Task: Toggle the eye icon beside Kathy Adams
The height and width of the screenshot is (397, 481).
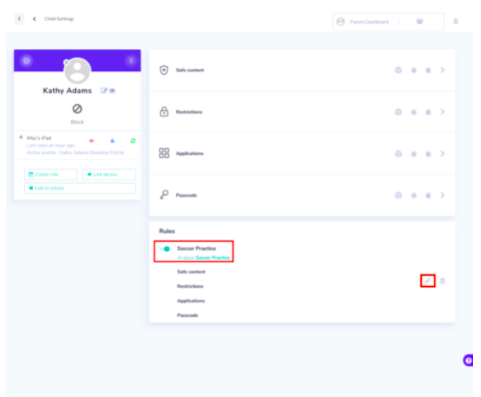Action: 112,91
